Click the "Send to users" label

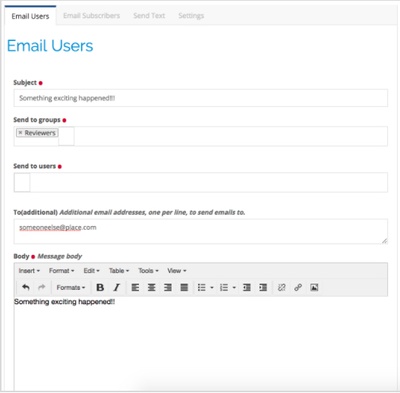(34, 166)
